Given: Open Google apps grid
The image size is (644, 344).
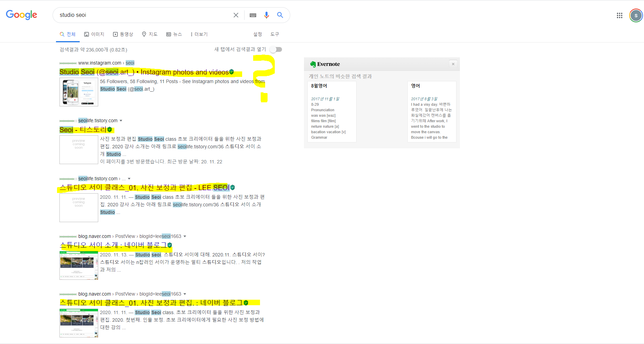Looking at the screenshot, I should [620, 15].
